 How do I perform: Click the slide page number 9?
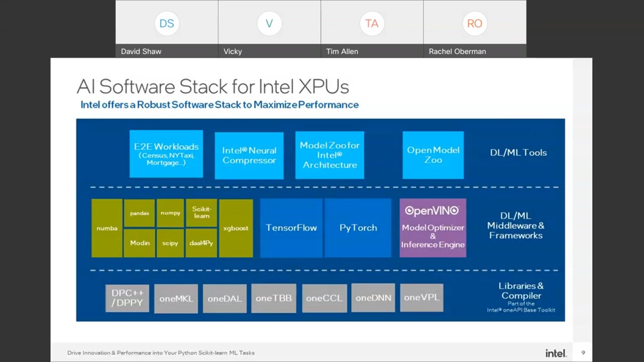(x=583, y=353)
